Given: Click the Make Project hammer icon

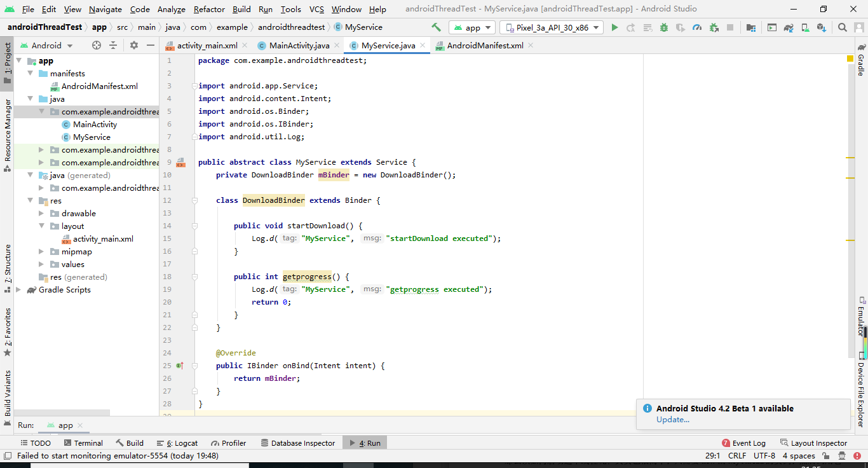Looking at the screenshot, I should click(436, 27).
